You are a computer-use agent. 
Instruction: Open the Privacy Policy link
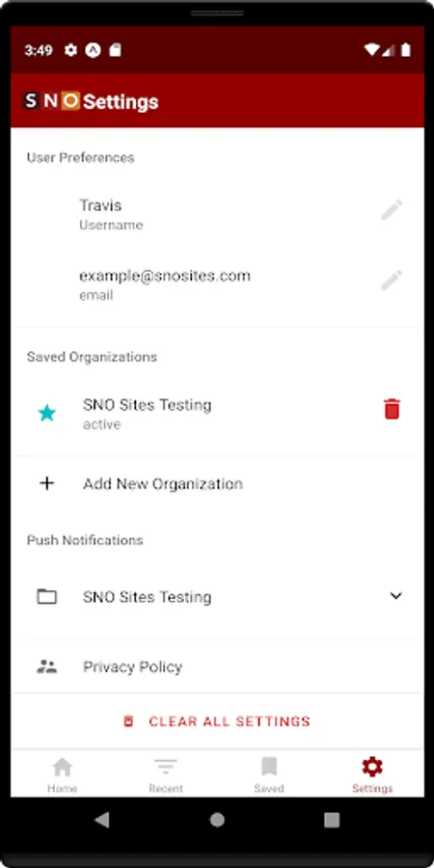coord(133,666)
